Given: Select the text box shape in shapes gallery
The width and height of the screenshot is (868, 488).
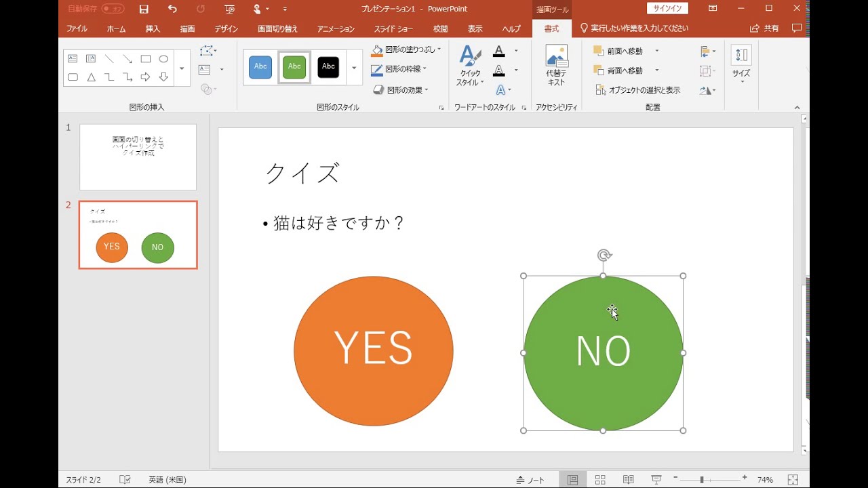Looking at the screenshot, I should pyautogui.click(x=73, y=59).
